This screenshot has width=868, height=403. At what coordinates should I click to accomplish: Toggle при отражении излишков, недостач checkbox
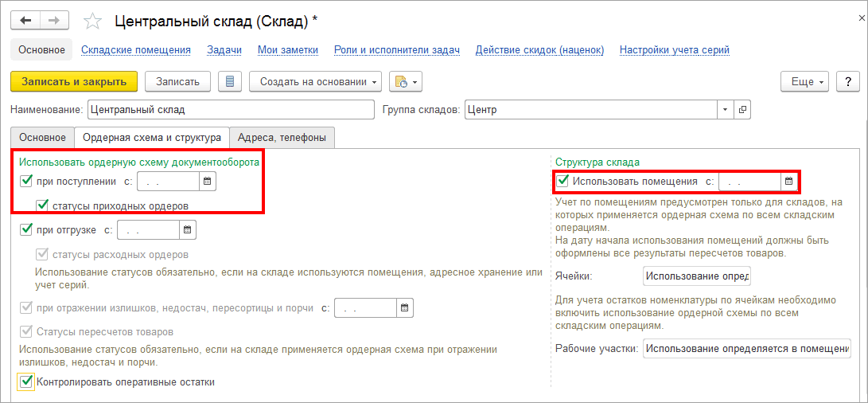(x=26, y=307)
